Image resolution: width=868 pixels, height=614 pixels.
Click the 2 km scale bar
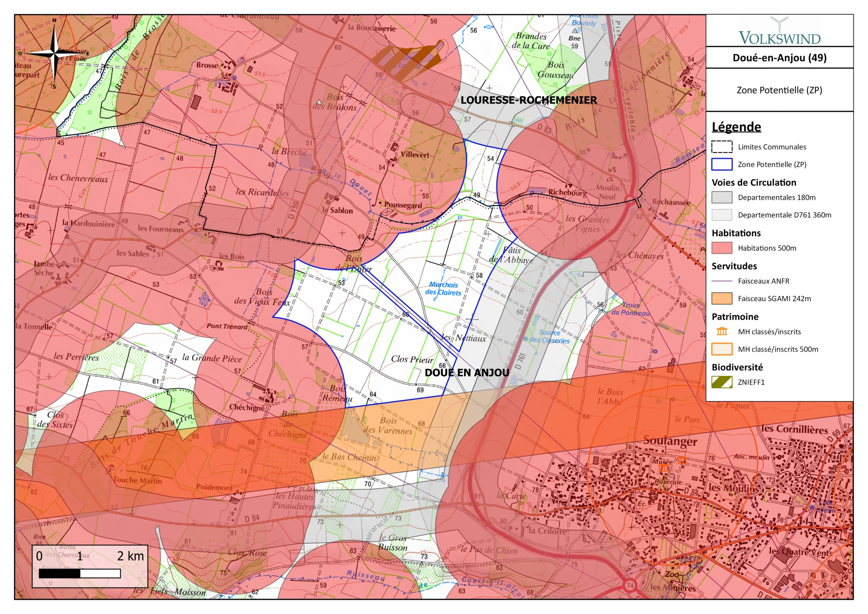pos(80,574)
